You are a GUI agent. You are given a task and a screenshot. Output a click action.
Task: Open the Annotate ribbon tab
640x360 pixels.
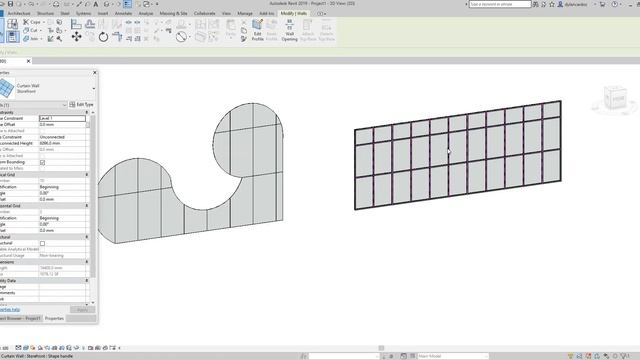[x=123, y=13]
